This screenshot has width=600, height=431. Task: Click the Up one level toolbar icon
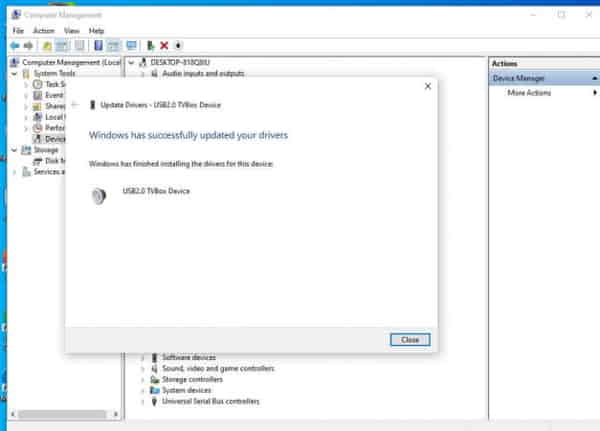[x=47, y=46]
